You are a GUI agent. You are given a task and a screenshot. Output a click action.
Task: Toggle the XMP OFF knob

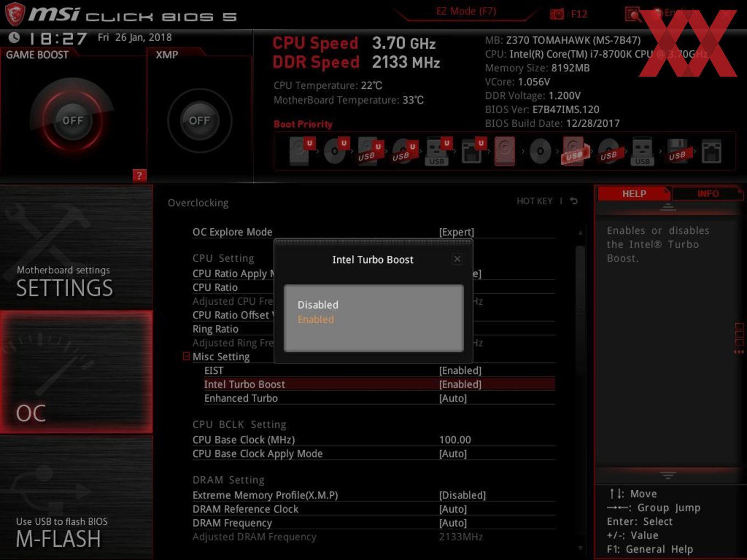pos(199,120)
